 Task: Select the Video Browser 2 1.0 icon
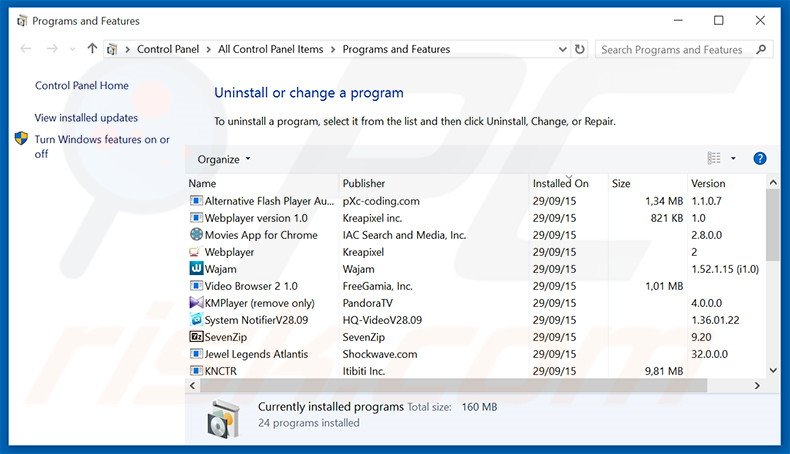196,286
